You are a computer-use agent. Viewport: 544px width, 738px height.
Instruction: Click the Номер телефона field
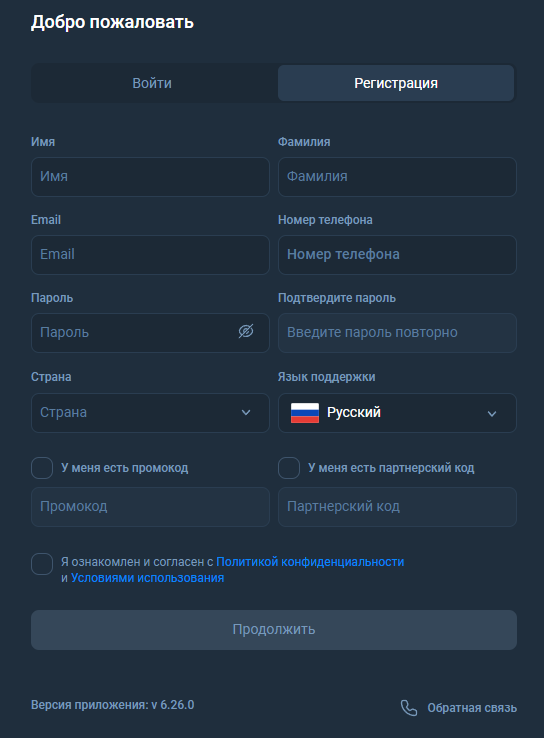[x=397, y=255]
